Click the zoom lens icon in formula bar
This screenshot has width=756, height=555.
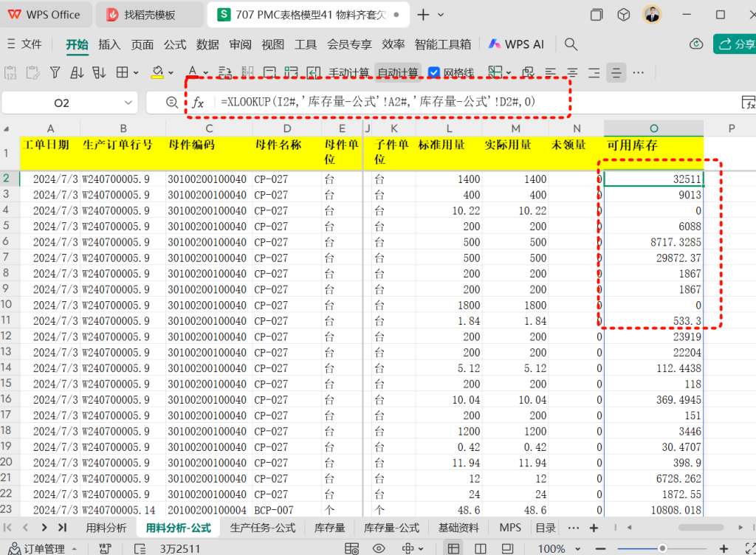tap(171, 102)
